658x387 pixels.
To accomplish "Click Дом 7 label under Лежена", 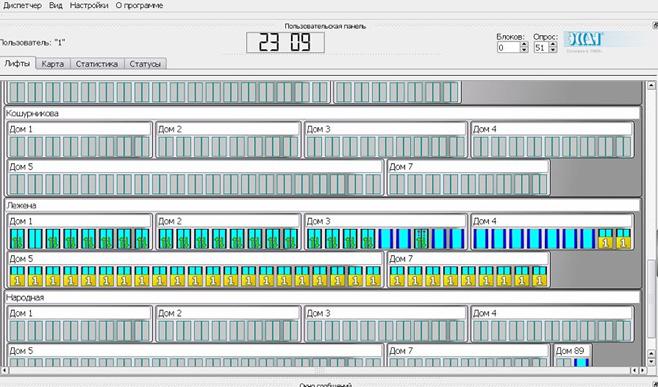I will tap(401, 259).
